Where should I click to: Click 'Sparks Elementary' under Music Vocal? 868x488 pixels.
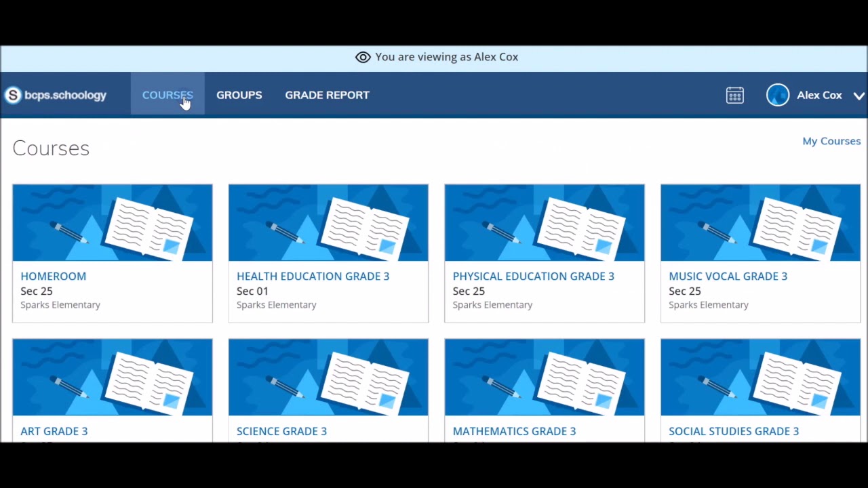709,305
